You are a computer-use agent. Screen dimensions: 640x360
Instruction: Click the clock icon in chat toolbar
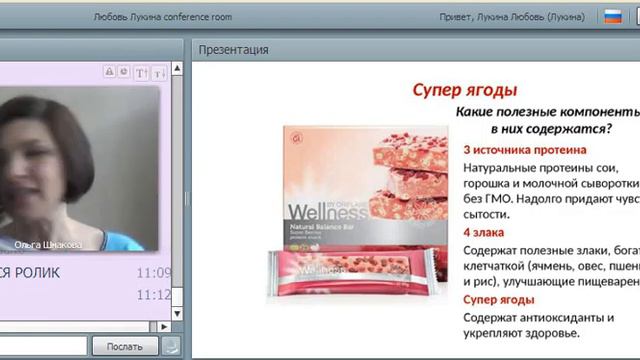pos(124,72)
